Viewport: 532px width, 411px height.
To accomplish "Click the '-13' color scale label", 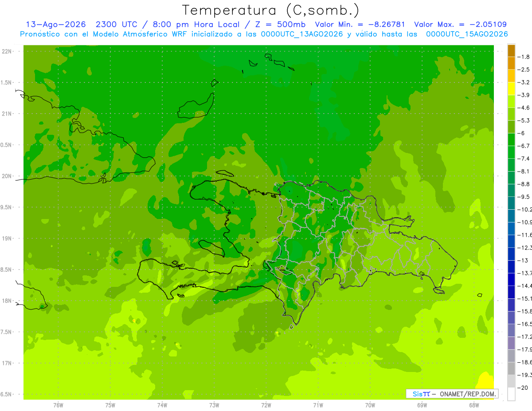I will click(x=523, y=260).
